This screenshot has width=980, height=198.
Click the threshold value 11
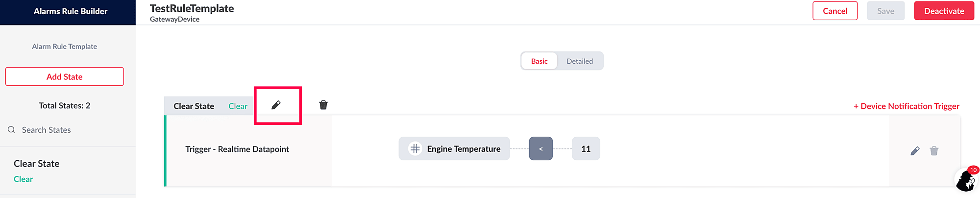(x=586, y=148)
